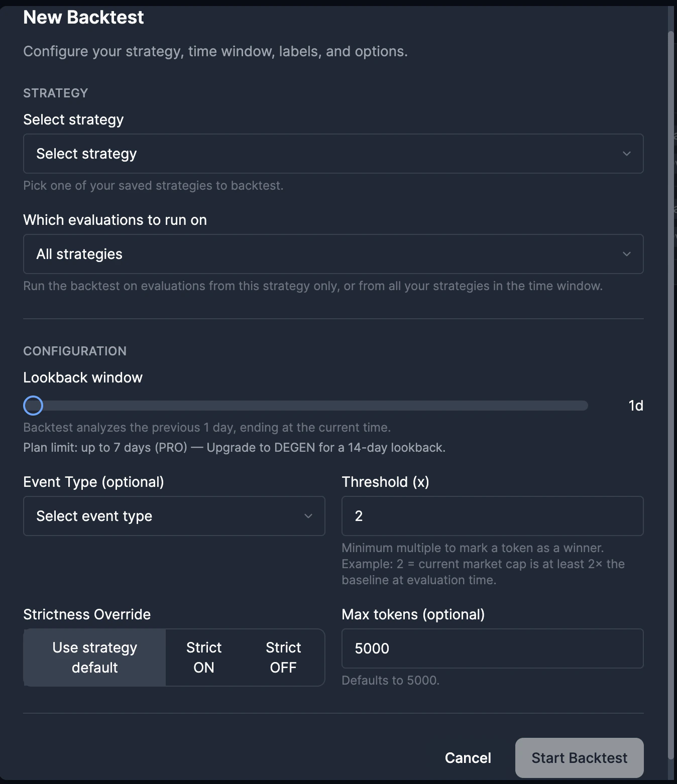Viewport: 677px width, 784px height.
Task: Click the chevron icon in the event type field
Action: pos(308,516)
